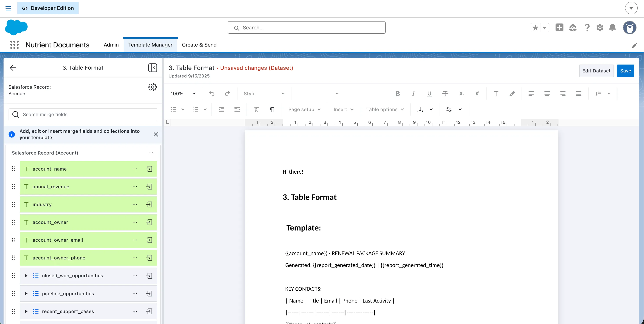Switch to Admin tab
Screen dimensions: 644x324
tap(111, 45)
